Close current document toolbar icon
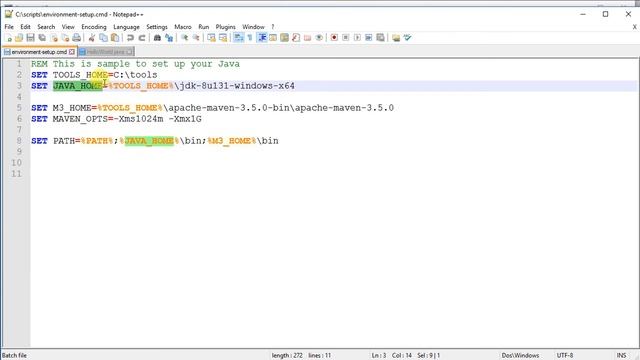Screen dimensions: 640x360 click(54, 38)
